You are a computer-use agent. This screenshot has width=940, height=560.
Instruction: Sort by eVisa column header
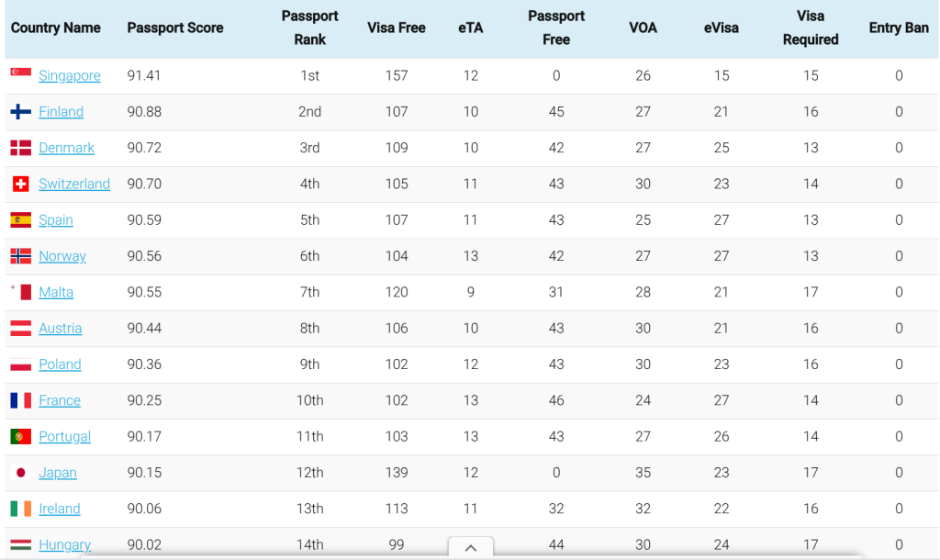click(722, 28)
